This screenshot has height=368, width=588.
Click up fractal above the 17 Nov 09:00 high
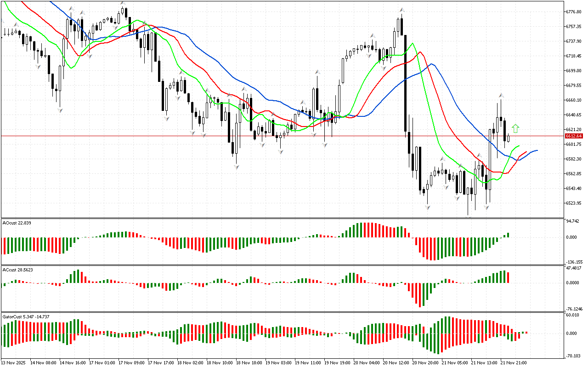click(123, 4)
